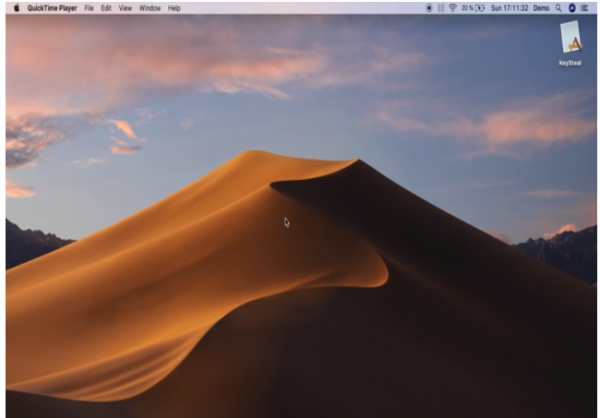This screenshot has width=600, height=418.
Task: Activate Siri from the menu bar
Action: 572,8
